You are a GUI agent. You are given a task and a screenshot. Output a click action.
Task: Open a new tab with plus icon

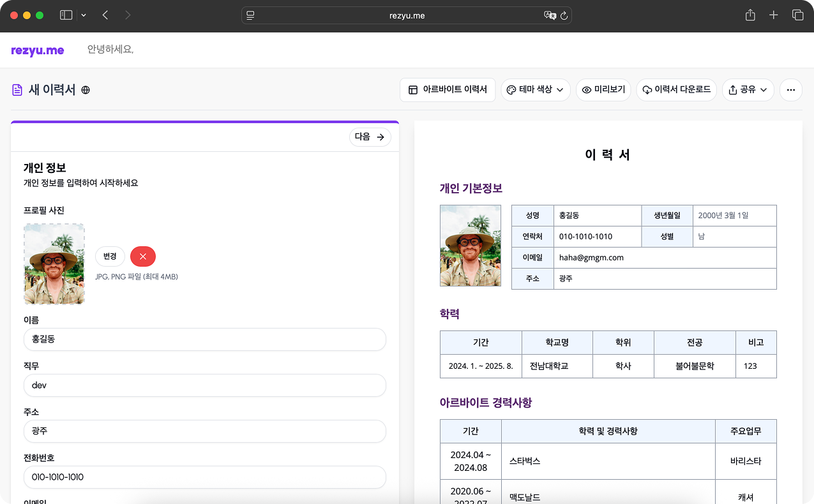pos(774,15)
